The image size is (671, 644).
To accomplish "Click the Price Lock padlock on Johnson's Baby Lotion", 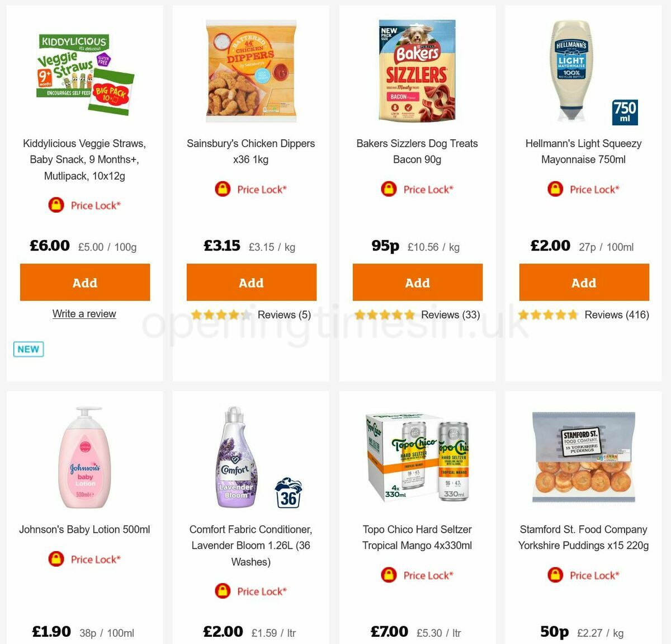I will tap(55, 559).
